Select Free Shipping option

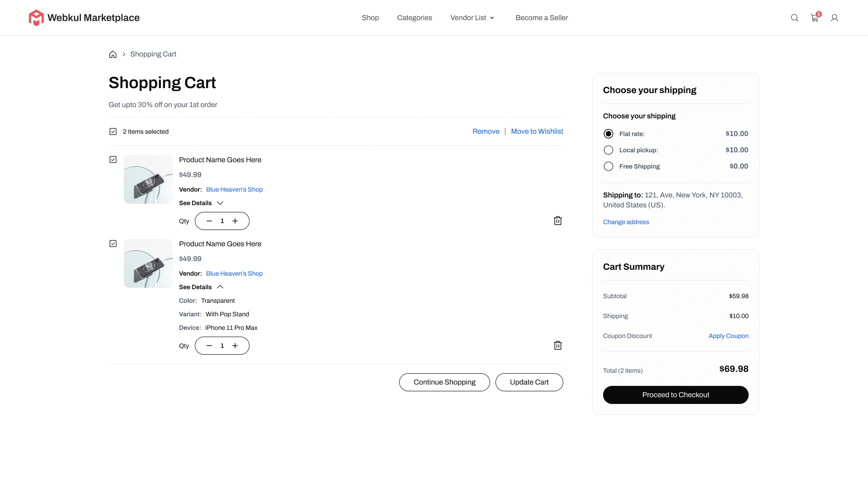(609, 166)
